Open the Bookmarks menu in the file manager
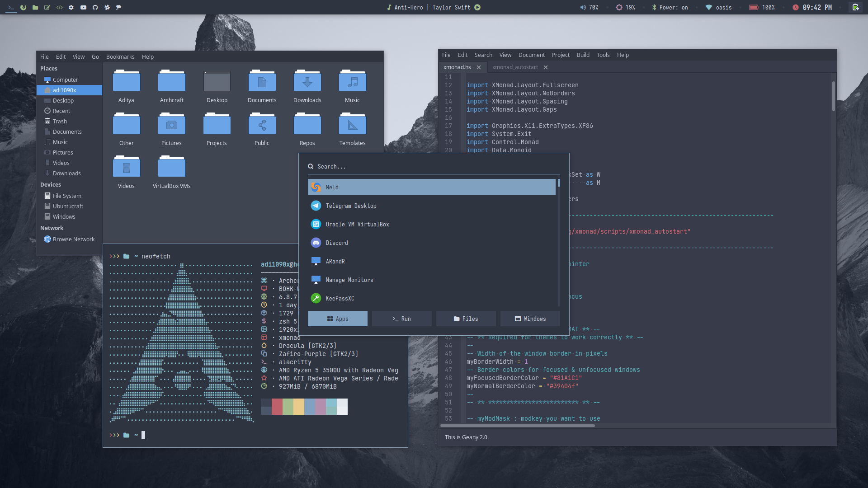Screen dimensions: 868x488 click(x=120, y=56)
